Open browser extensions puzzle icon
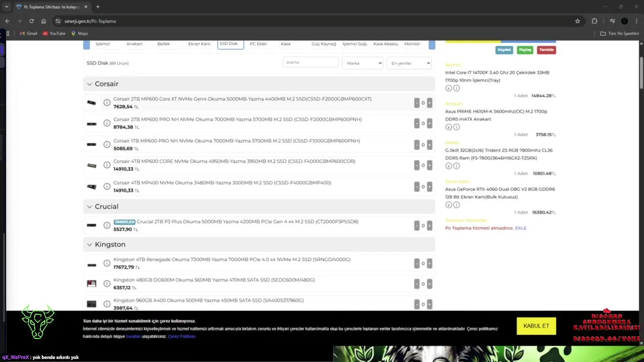The width and height of the screenshot is (644, 362). tap(595, 21)
